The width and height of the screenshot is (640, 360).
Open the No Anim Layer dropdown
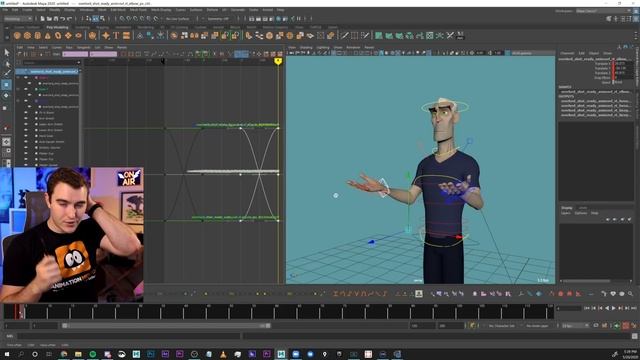(x=537, y=326)
